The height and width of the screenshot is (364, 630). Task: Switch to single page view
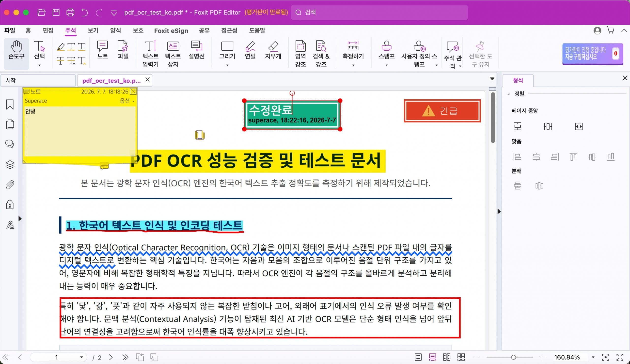pos(418,357)
